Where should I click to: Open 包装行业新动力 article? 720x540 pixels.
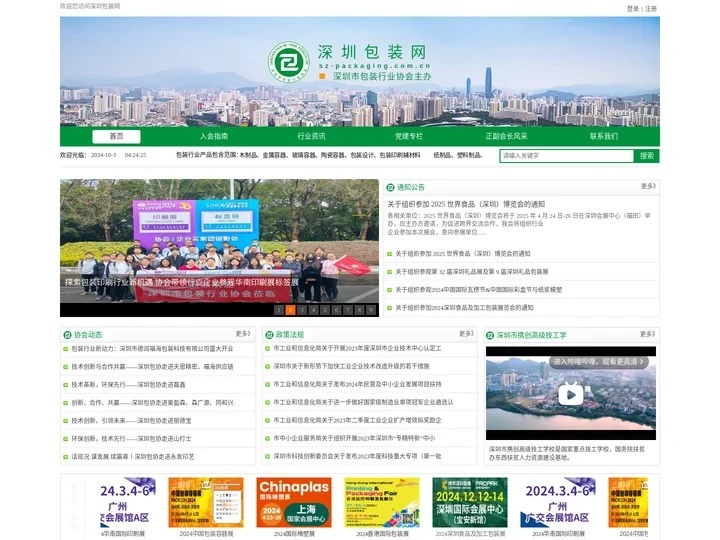tap(152, 349)
